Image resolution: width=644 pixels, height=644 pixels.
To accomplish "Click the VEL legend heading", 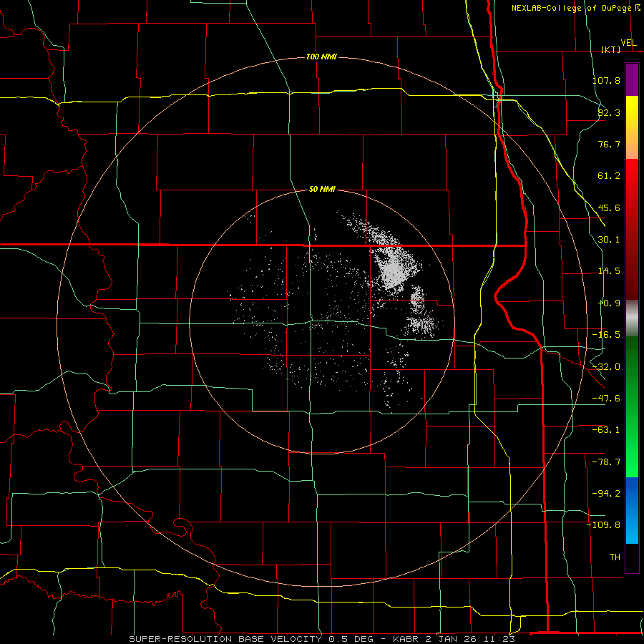I will coord(629,43).
